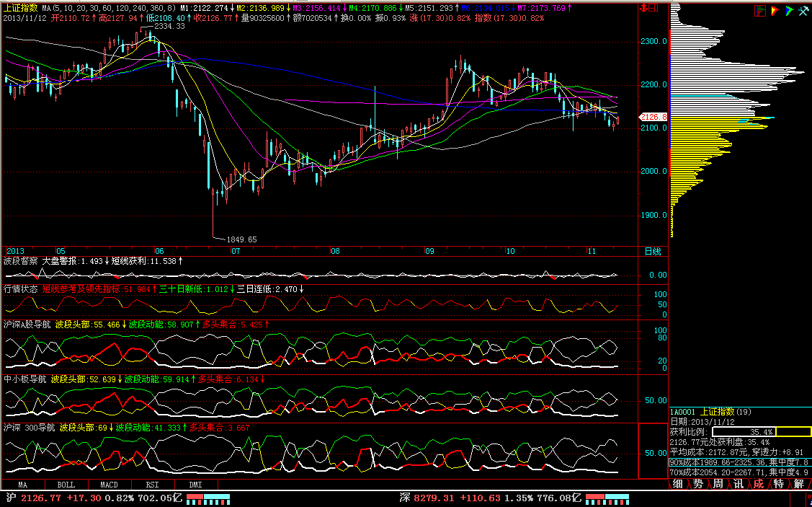The image size is (812, 507).
Task: Switch to the MACD indicator tab
Action: [109, 485]
